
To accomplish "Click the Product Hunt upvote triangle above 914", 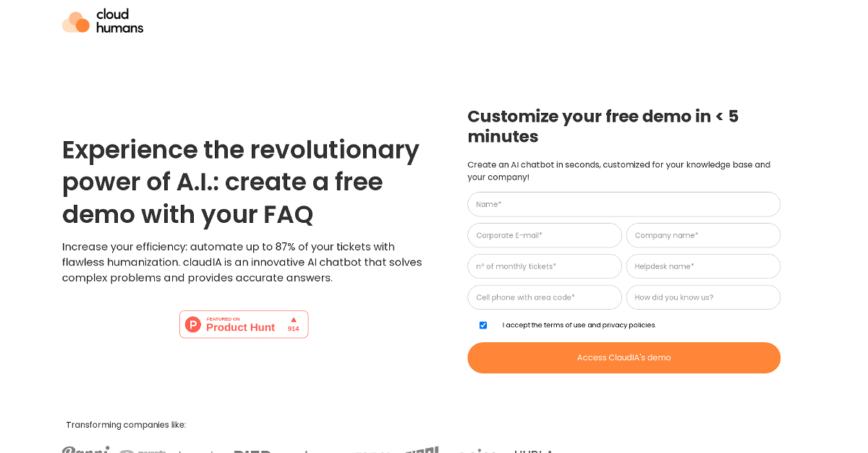I will [294, 319].
